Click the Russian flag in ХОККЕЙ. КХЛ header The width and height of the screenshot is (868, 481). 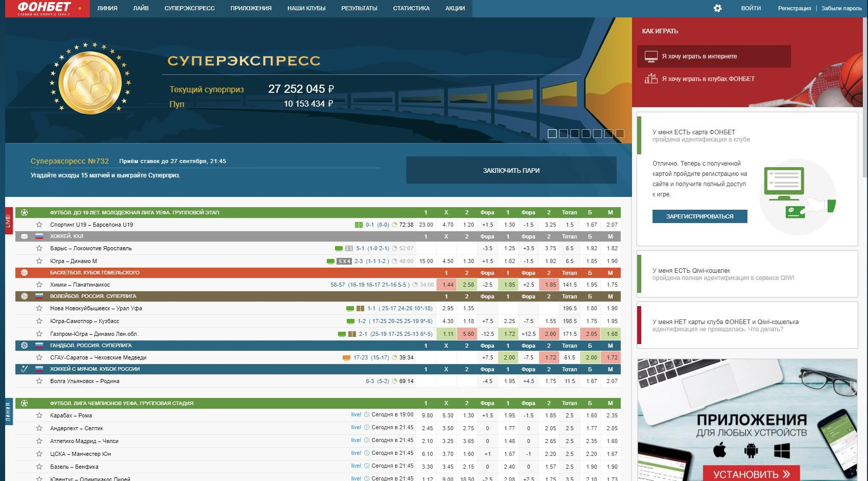(x=39, y=236)
